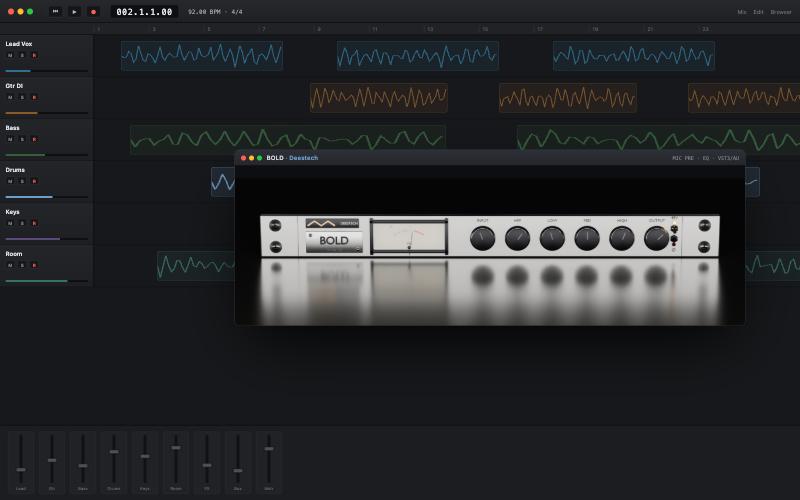This screenshot has width=800, height=500.
Task: Adjust the Keys track level bar
Action: 46,238
